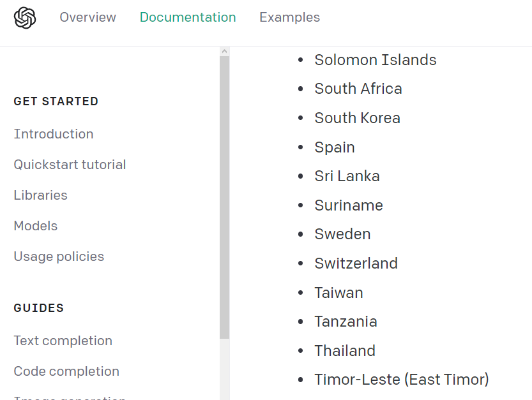
Task: Click the Timor-Leste (East Timor) entry
Action: coord(401,380)
